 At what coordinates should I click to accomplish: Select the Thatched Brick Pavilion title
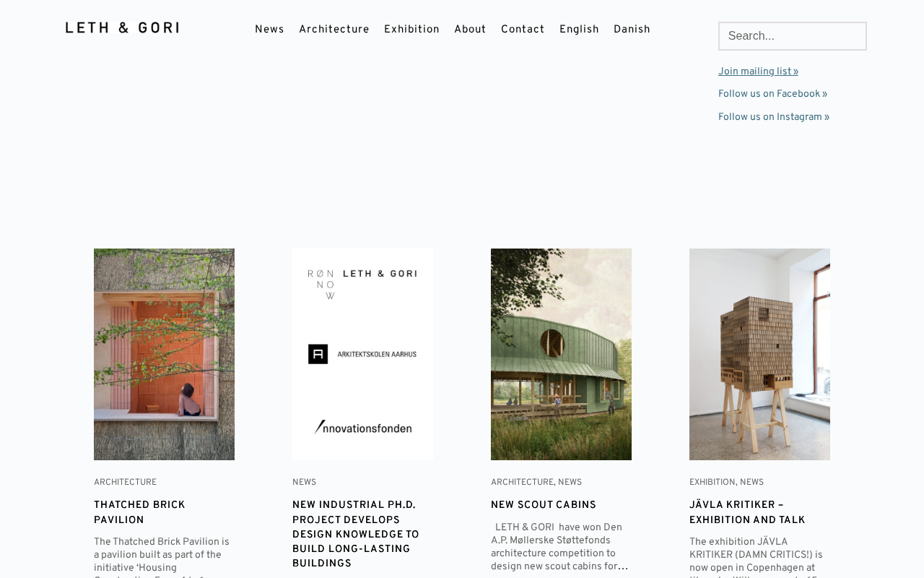pos(139,513)
